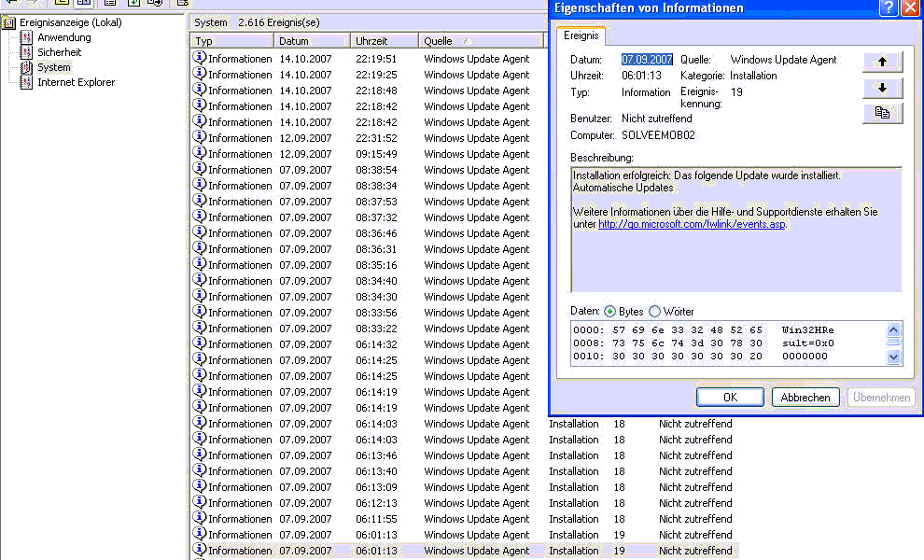The image size is (924, 560).
Task: Open the go.microsoft.com events link
Action: tap(692, 224)
